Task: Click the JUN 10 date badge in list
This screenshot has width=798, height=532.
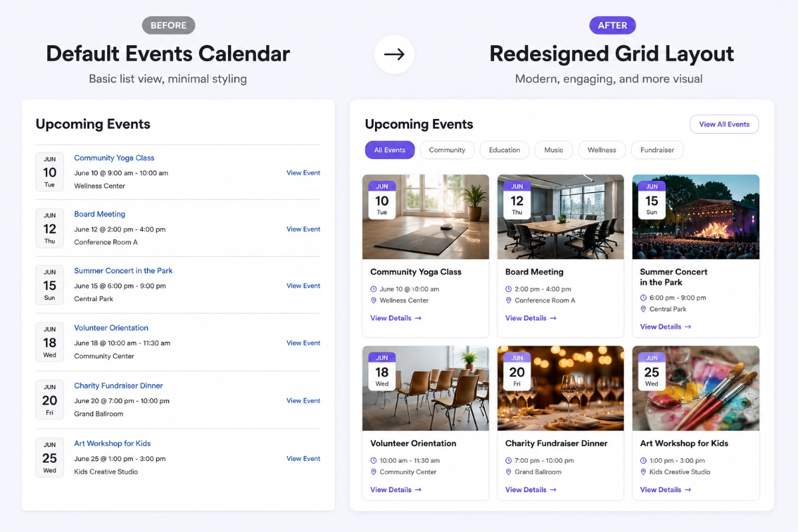Action: 50,172
